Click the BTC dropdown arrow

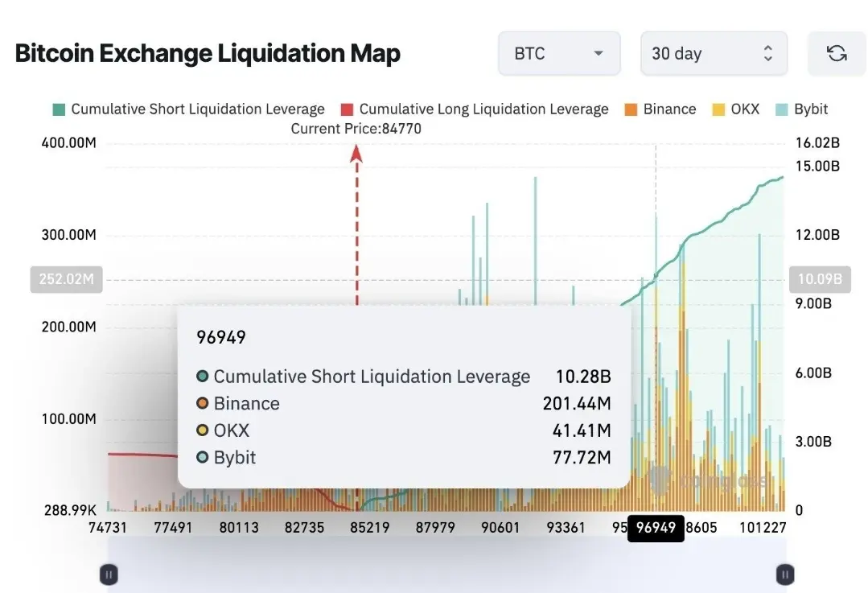coord(598,54)
